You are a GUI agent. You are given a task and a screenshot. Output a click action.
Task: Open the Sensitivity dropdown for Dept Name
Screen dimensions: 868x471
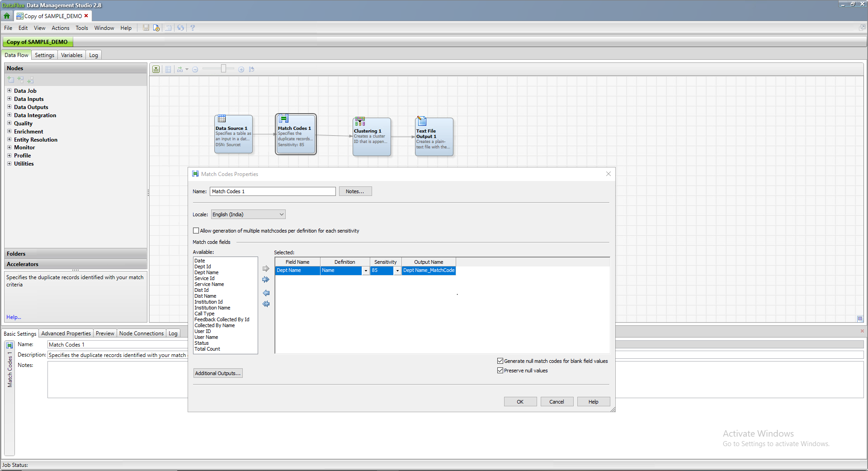click(397, 271)
